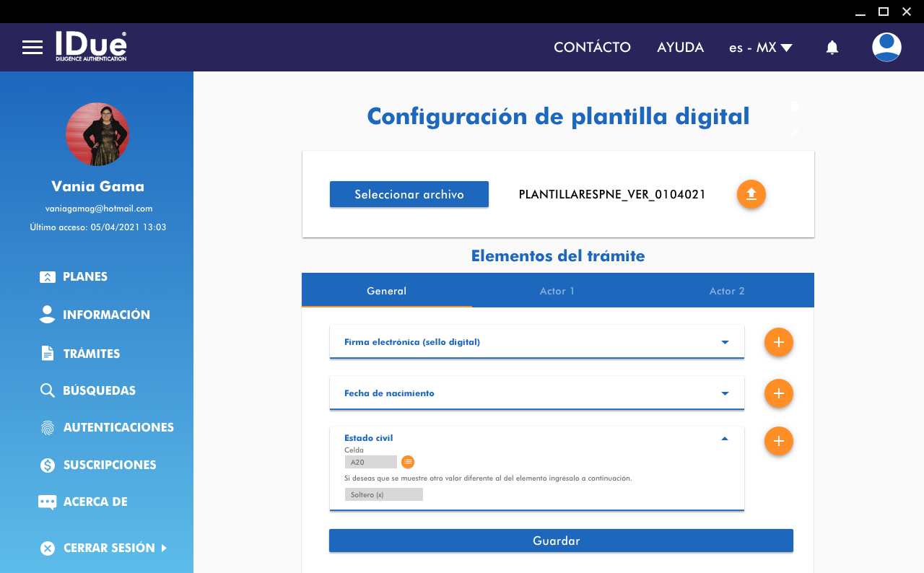Click the Celda input field containing A20

(370, 462)
